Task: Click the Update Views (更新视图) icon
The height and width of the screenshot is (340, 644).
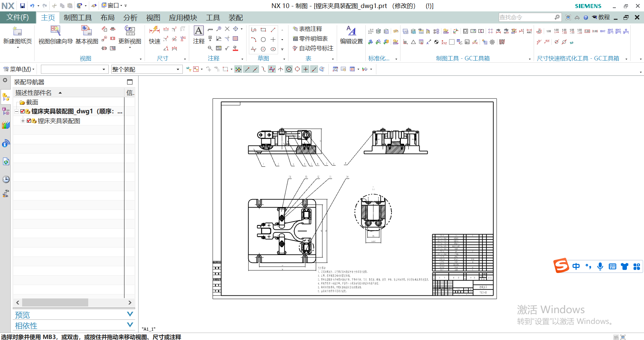Action: 130,31
